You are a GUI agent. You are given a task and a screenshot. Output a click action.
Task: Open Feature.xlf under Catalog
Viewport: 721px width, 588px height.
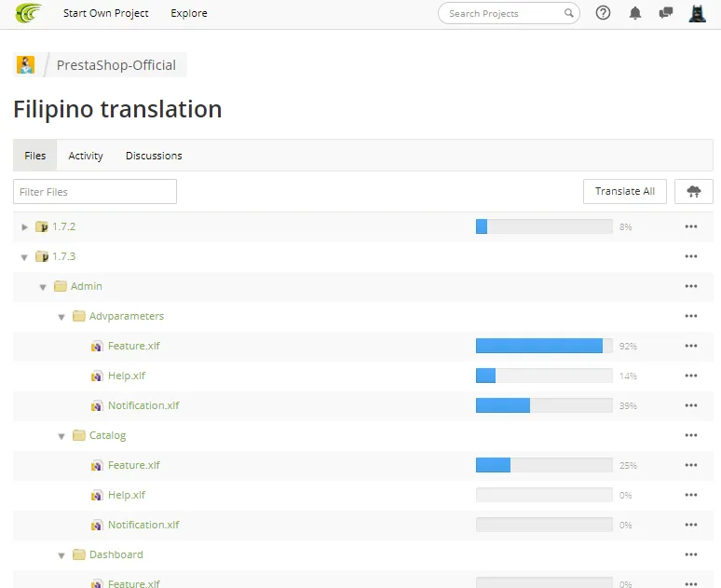tap(134, 465)
